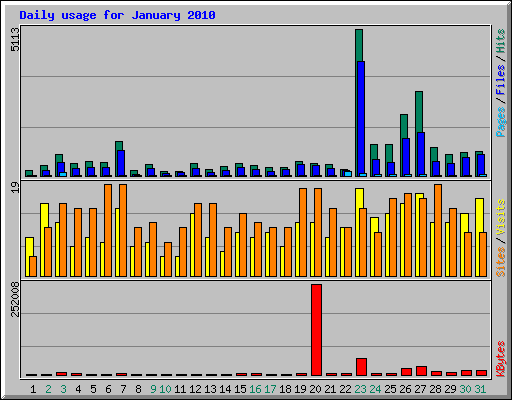Click day label '13' on the x-axis

click(x=210, y=389)
